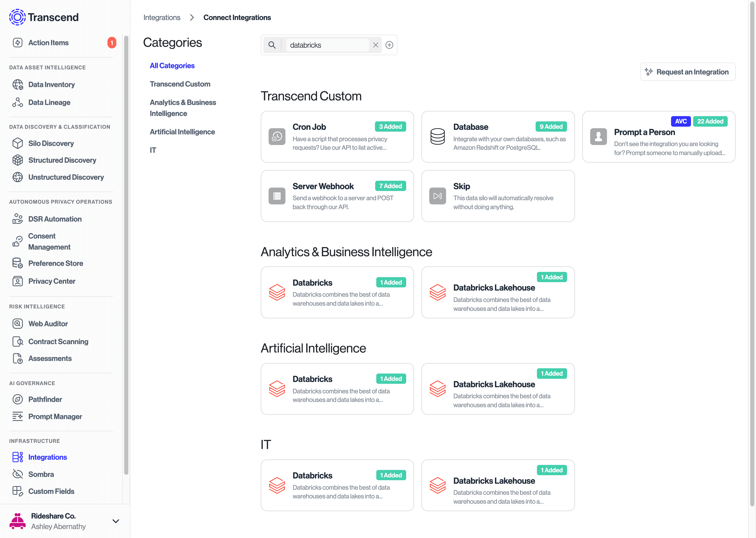Image resolution: width=756 pixels, height=538 pixels.
Task: Click the Transcend logo icon
Action: click(17, 17)
